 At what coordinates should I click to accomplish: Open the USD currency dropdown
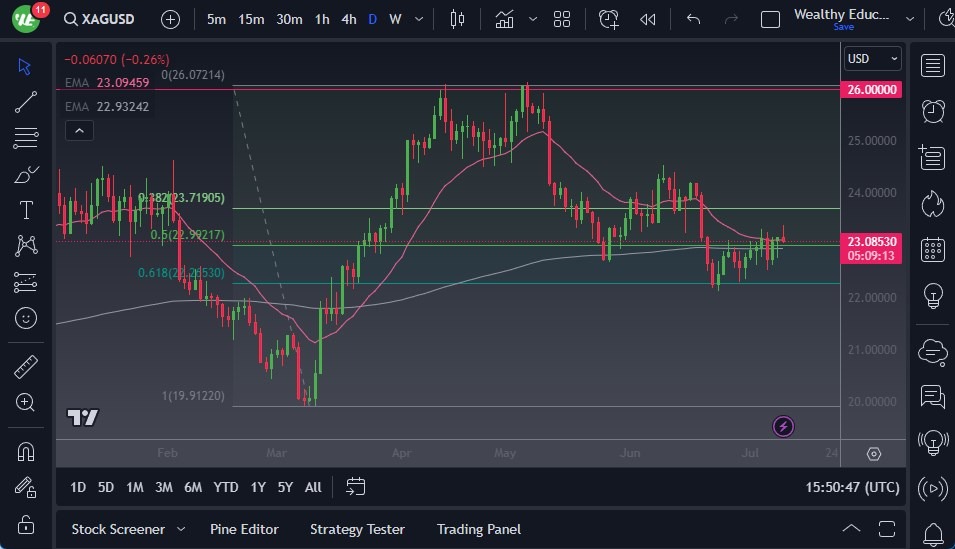coord(872,59)
